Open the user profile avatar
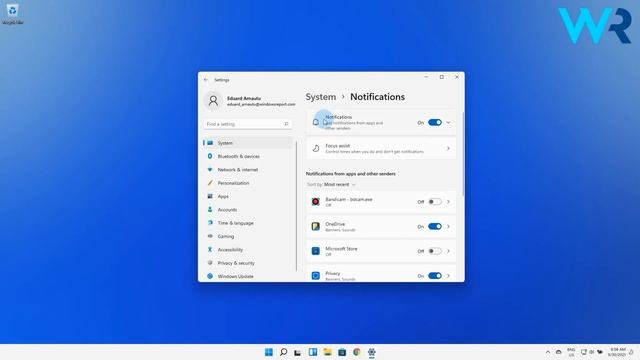 coord(213,101)
